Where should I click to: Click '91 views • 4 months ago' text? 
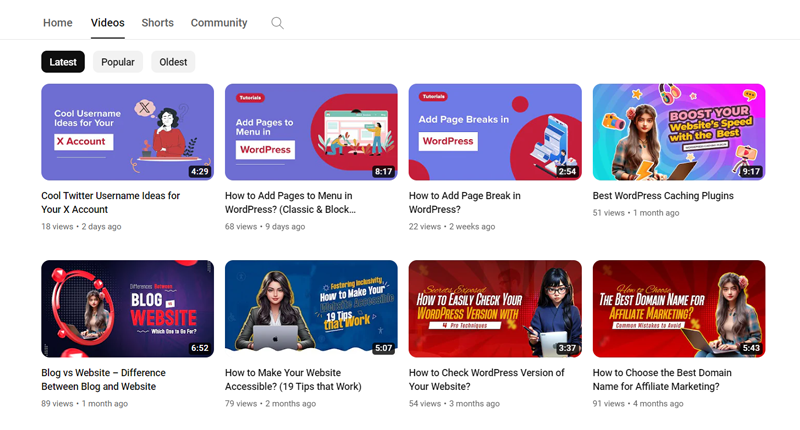coord(638,403)
